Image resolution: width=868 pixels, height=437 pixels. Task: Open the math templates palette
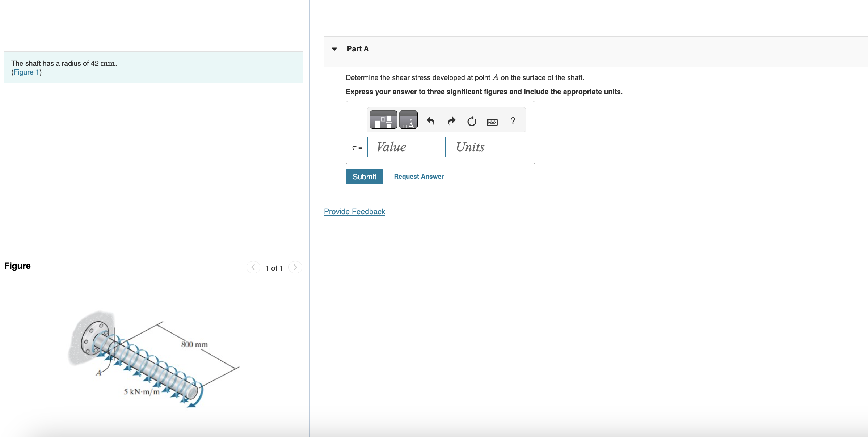[x=383, y=120]
